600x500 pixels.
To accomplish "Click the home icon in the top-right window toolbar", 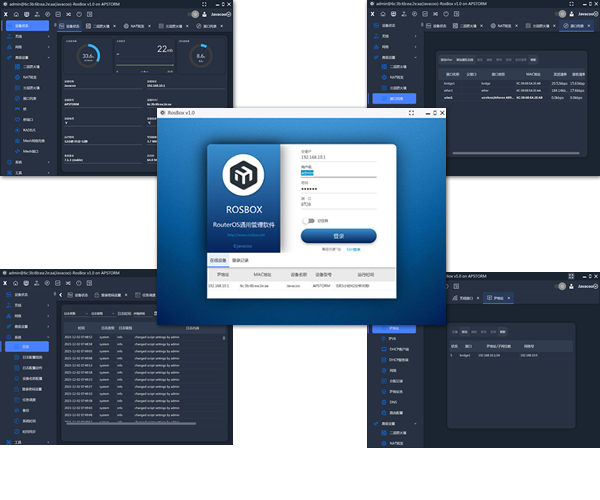I will pos(383,14).
